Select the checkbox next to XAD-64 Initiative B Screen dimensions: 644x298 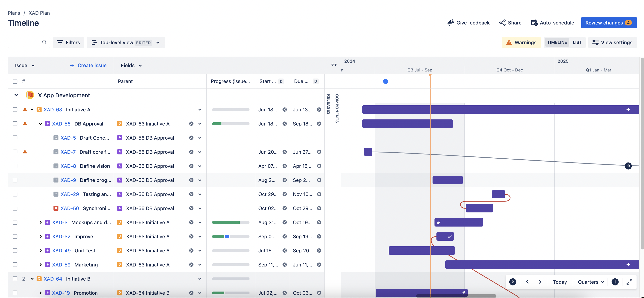[15, 279]
